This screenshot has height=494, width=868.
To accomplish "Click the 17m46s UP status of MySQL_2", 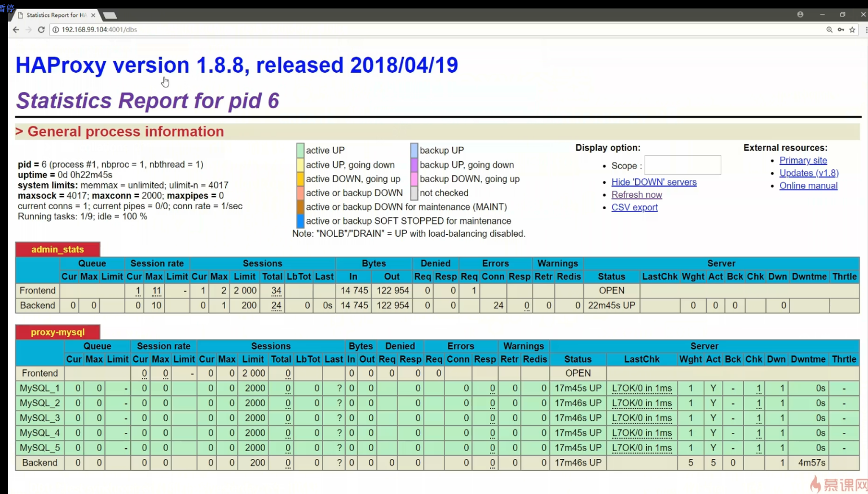I will pos(578,403).
